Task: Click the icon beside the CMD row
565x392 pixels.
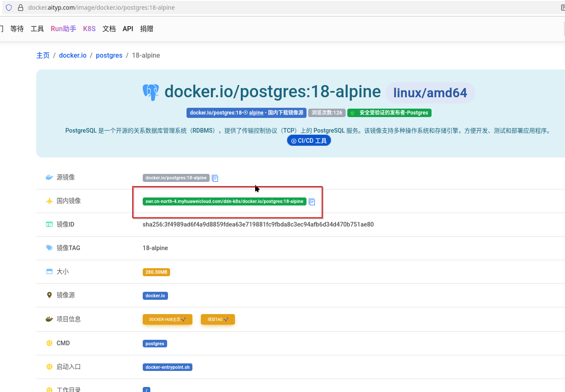Action: (x=49, y=343)
